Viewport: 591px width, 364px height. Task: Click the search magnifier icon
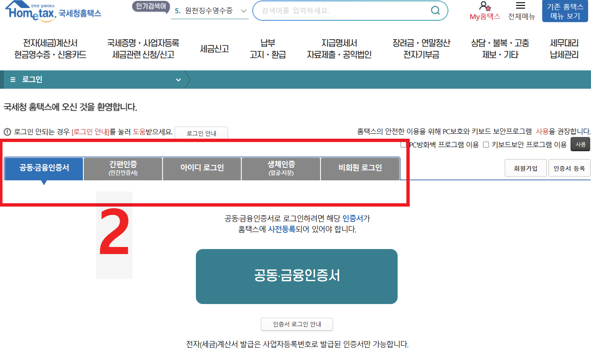[436, 11]
